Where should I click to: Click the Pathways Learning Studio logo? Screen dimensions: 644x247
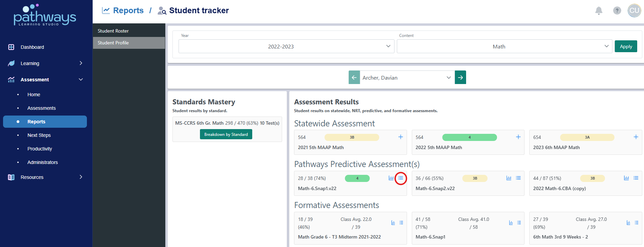point(45,15)
